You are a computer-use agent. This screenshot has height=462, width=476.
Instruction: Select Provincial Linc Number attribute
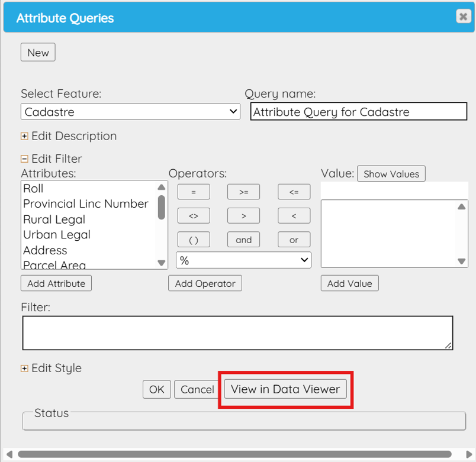(x=86, y=204)
